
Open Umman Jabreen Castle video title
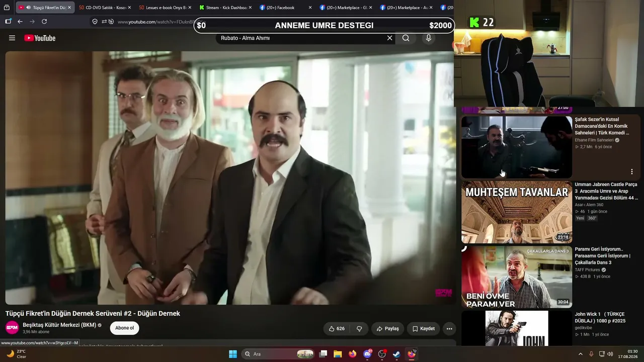(x=606, y=191)
